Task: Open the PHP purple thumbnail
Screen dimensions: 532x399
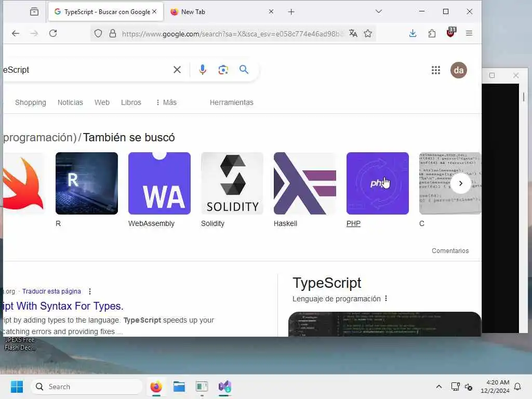Action: (378, 183)
